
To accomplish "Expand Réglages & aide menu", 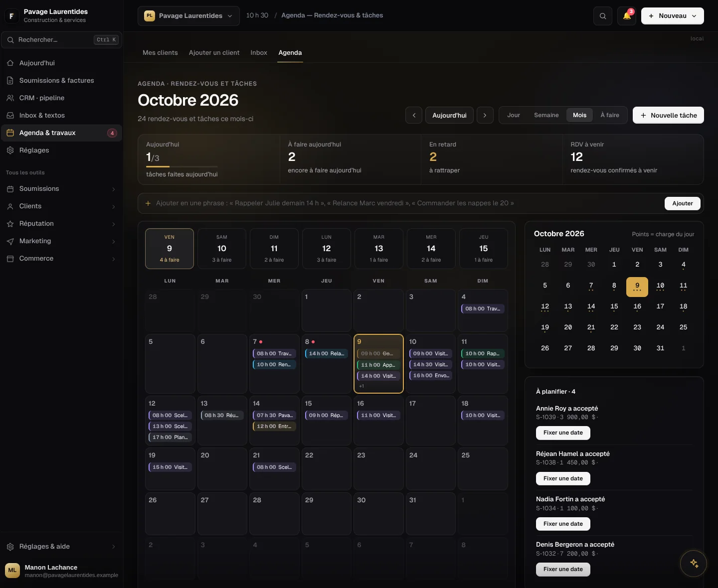I will (61, 547).
